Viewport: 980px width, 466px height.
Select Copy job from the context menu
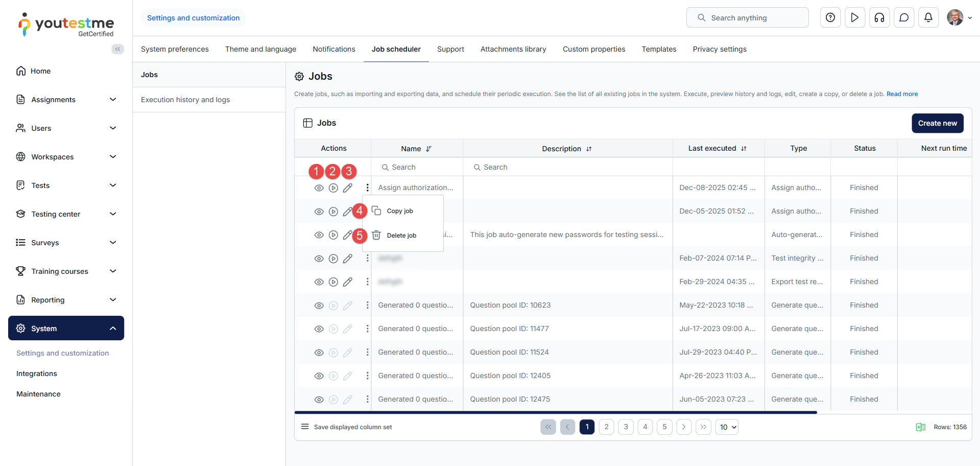pyautogui.click(x=400, y=211)
